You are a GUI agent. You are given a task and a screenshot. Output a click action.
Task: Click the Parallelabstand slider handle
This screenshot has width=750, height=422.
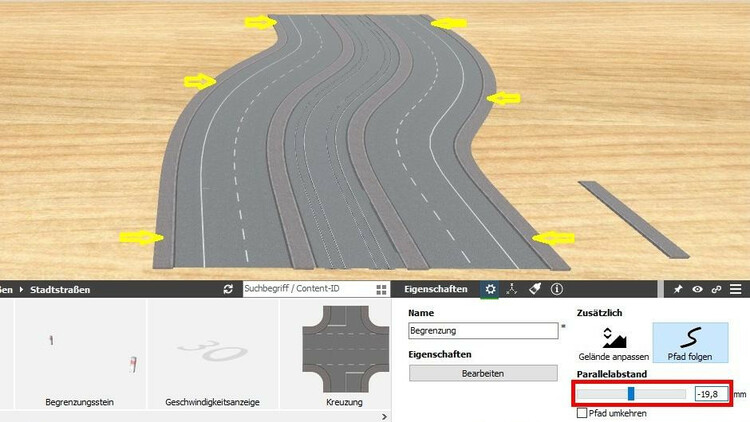[631, 394]
